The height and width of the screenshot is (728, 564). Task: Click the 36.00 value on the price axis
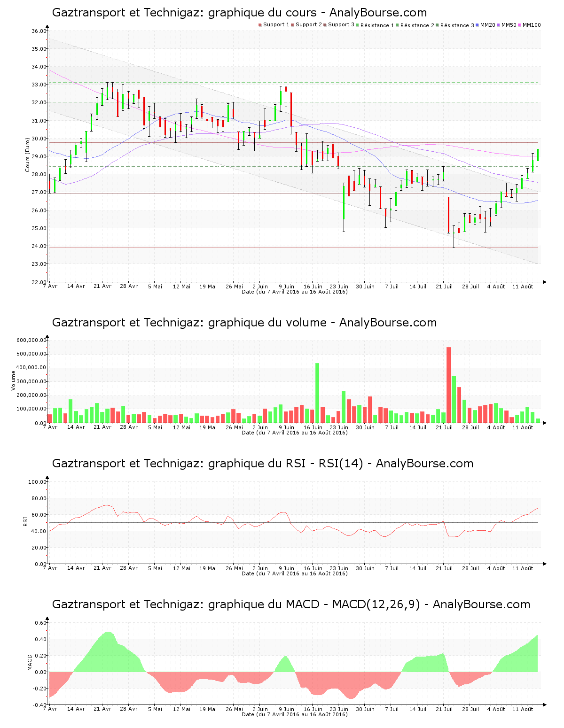coord(39,31)
